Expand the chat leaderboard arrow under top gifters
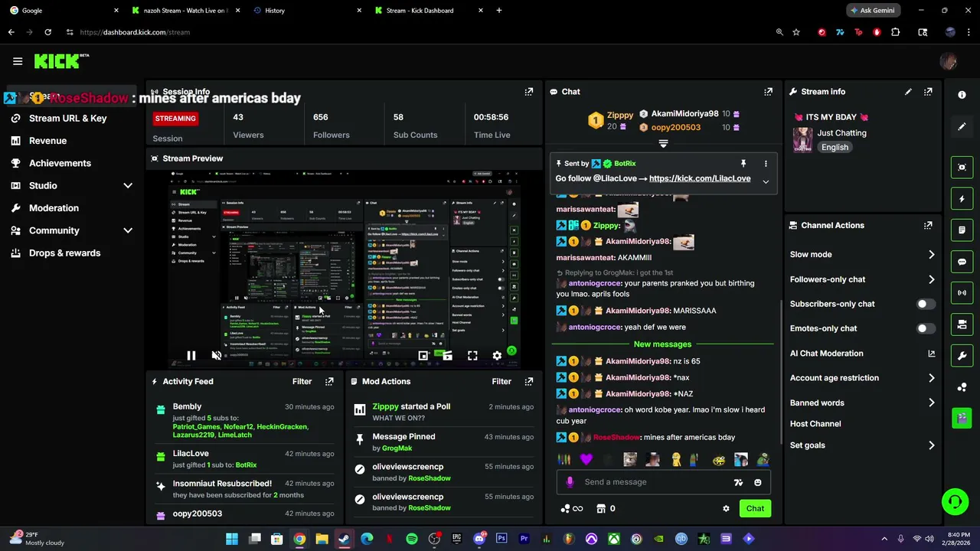 pyautogui.click(x=663, y=144)
